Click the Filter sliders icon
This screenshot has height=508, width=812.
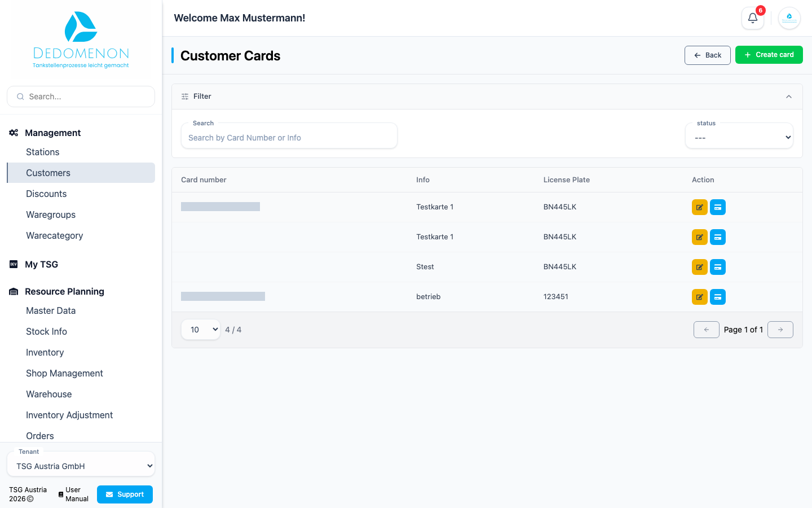185,97
